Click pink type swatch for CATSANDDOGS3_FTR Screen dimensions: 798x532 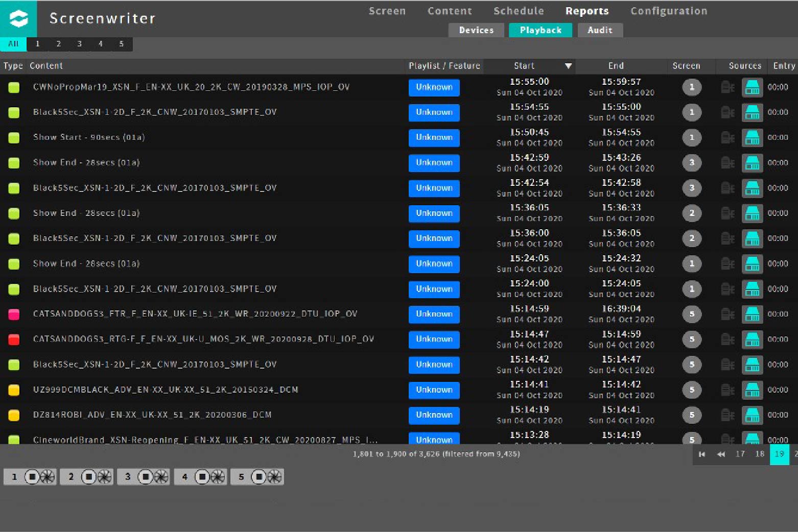point(14,315)
